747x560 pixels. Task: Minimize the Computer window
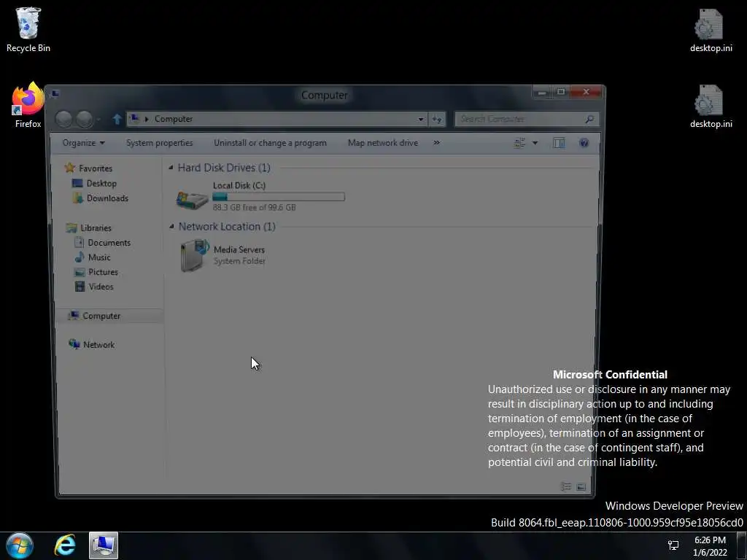click(542, 92)
